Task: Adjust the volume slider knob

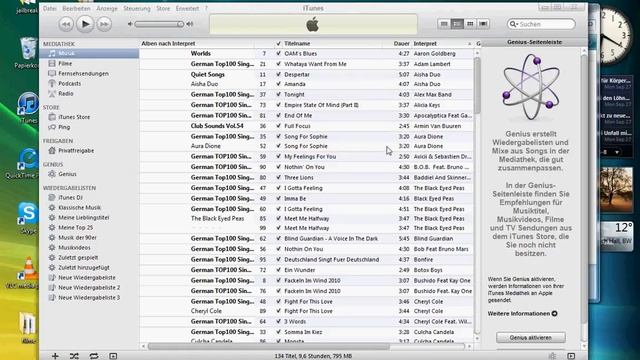Action: [180, 24]
